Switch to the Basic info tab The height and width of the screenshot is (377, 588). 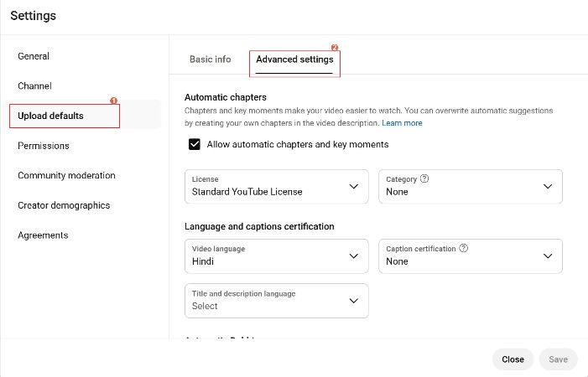pyautogui.click(x=210, y=59)
